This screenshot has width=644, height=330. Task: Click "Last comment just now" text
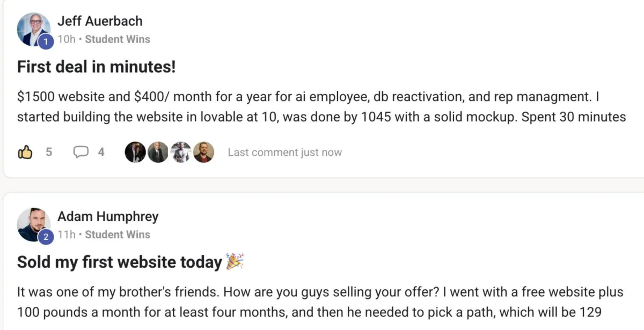[284, 152]
